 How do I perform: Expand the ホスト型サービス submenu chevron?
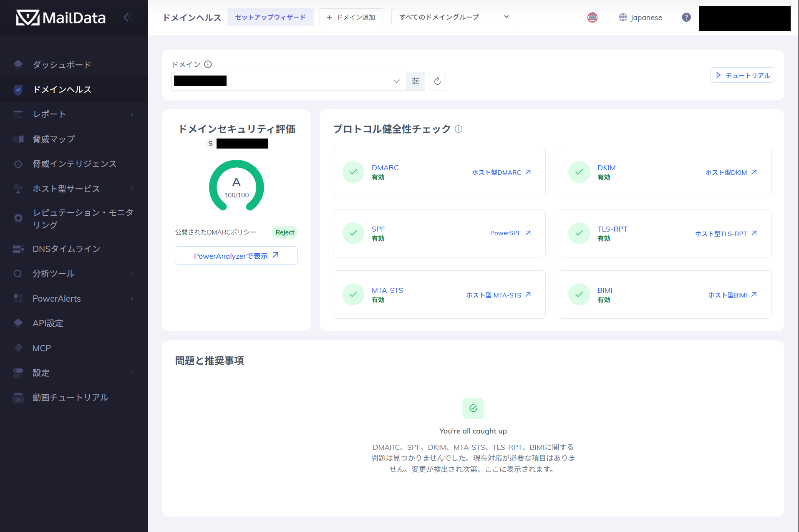pos(132,189)
